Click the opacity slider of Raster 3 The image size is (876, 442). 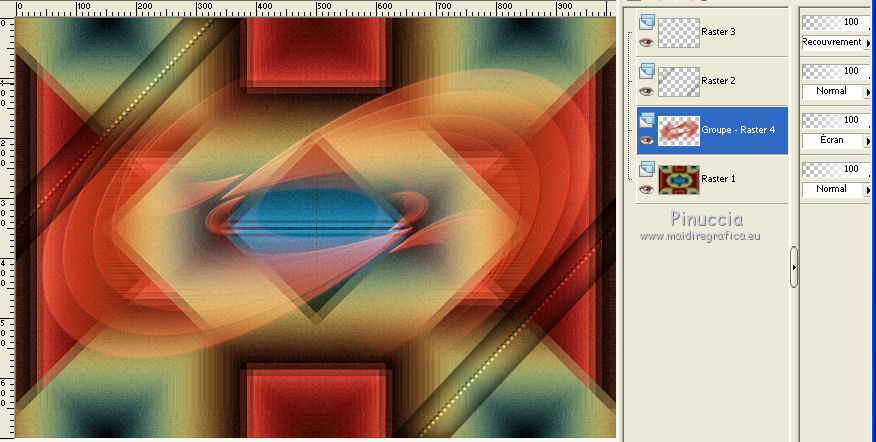pos(836,22)
